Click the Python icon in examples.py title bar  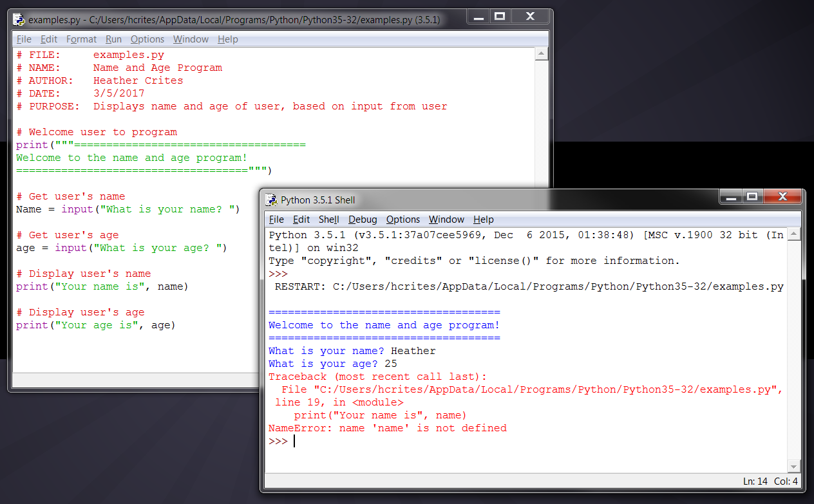point(19,19)
